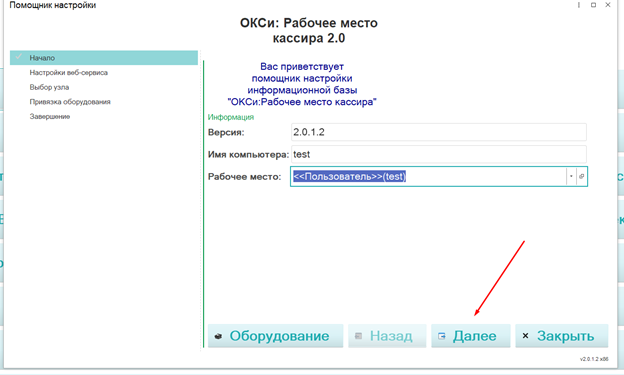The height and width of the screenshot is (375, 624).
Task: Click the Версия: label
Action: tap(226, 133)
